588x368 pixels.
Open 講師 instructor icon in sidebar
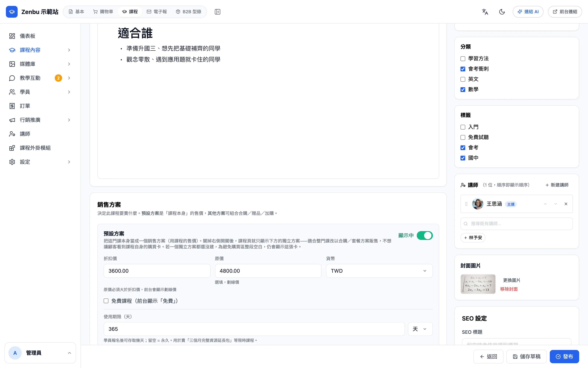click(12, 134)
